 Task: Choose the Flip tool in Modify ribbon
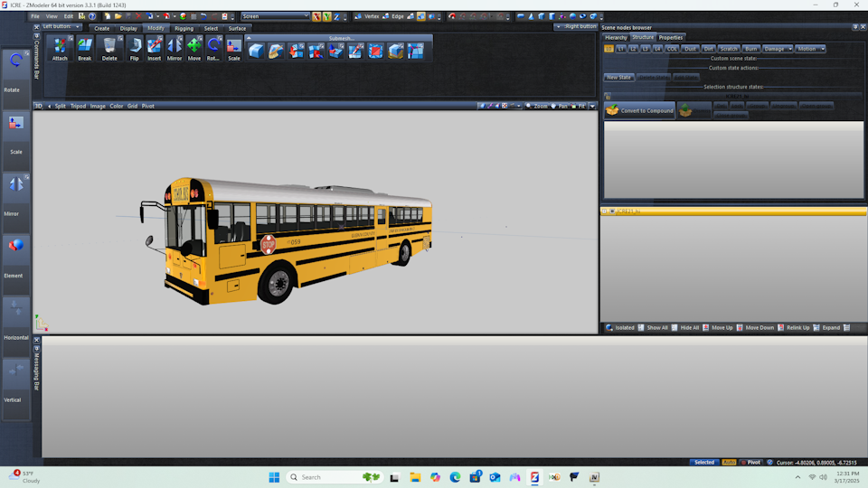click(134, 48)
